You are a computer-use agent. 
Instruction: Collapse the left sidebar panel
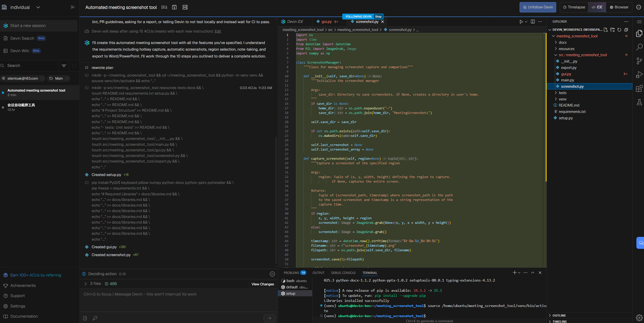[x=73, y=7]
